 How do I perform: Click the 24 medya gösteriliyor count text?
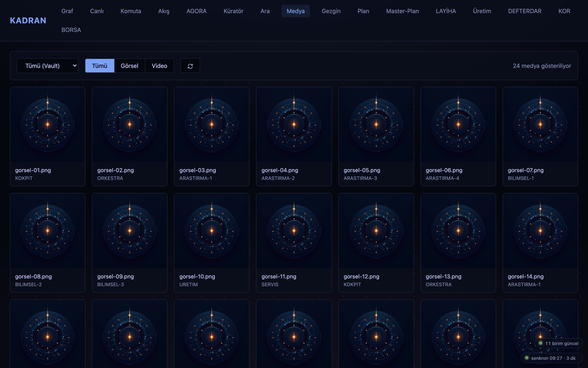pos(542,66)
